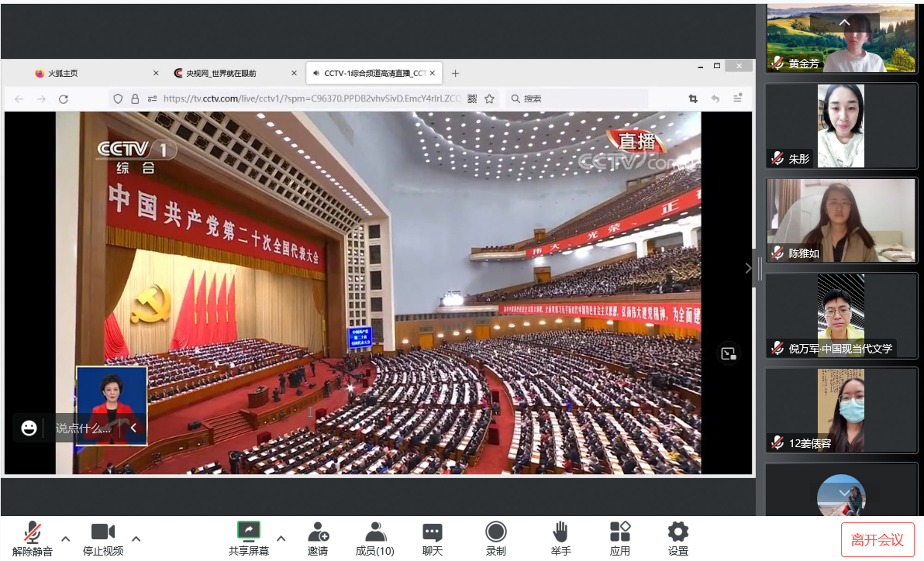Open the apps (应用) icon
Screen dimensions: 924x561
click(x=620, y=532)
